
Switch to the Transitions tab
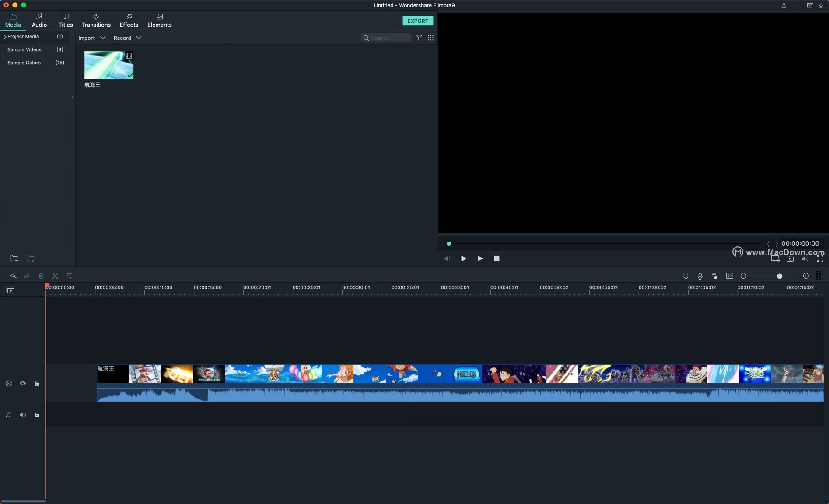(x=96, y=20)
